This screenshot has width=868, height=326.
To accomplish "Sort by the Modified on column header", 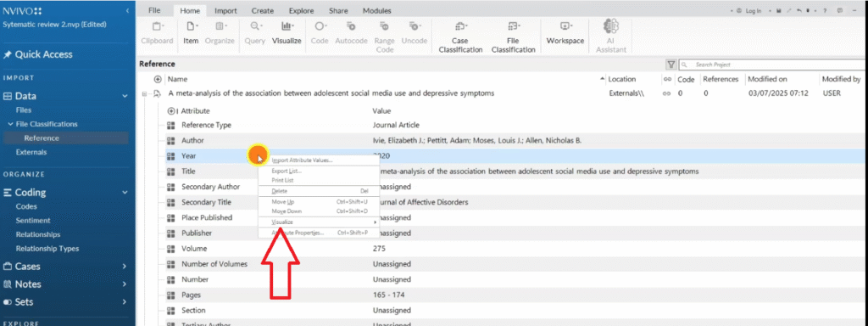I will coord(767,79).
